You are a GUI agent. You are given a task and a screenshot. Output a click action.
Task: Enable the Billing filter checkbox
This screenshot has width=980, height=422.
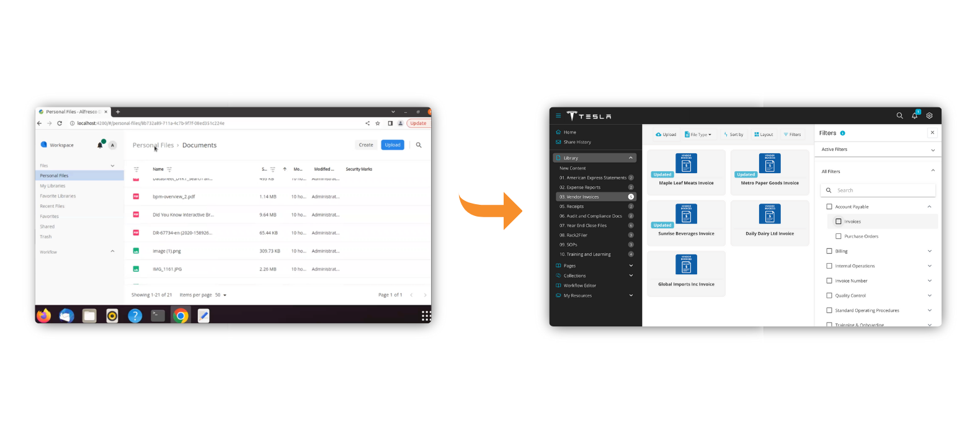[x=829, y=251]
